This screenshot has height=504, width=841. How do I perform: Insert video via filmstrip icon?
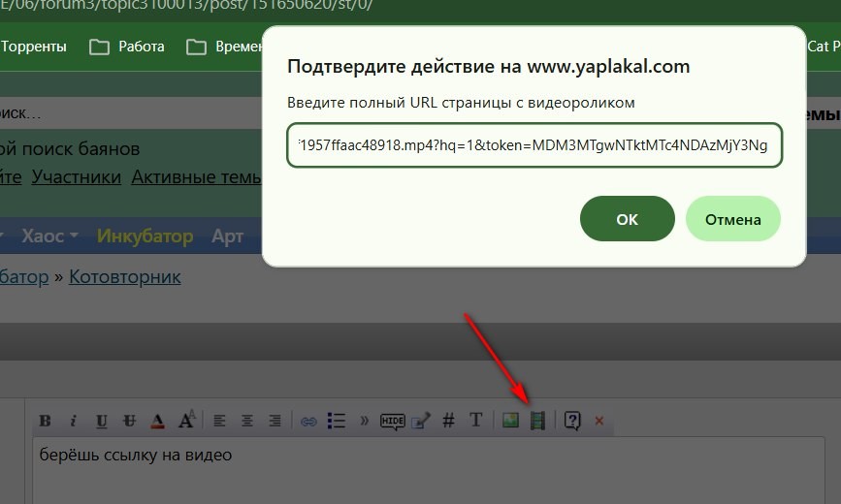pyautogui.click(x=538, y=421)
